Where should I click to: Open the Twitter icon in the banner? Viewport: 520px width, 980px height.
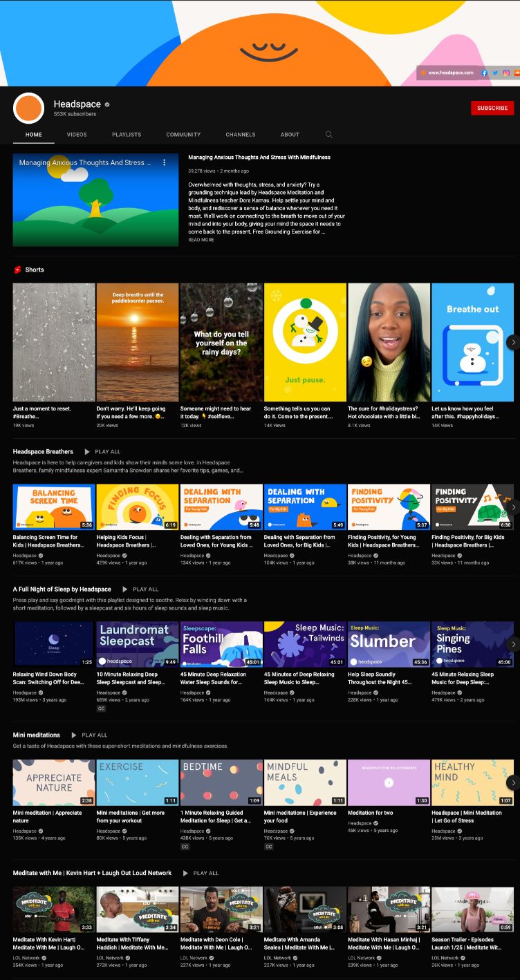(495, 73)
